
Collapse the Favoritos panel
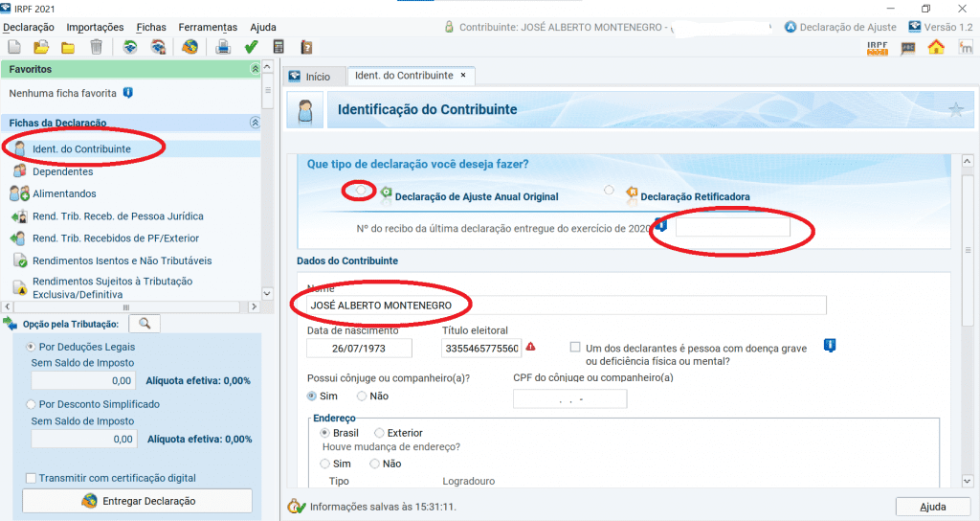tap(255, 69)
